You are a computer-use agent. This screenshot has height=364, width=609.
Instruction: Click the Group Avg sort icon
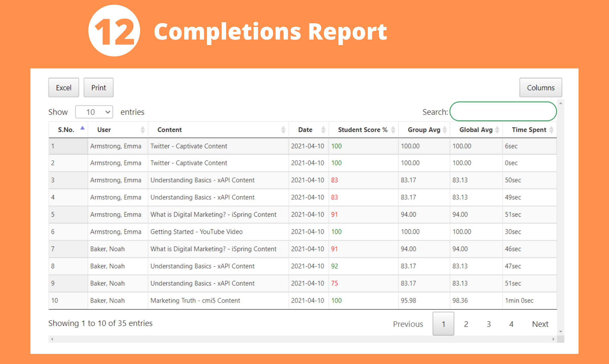(445, 130)
